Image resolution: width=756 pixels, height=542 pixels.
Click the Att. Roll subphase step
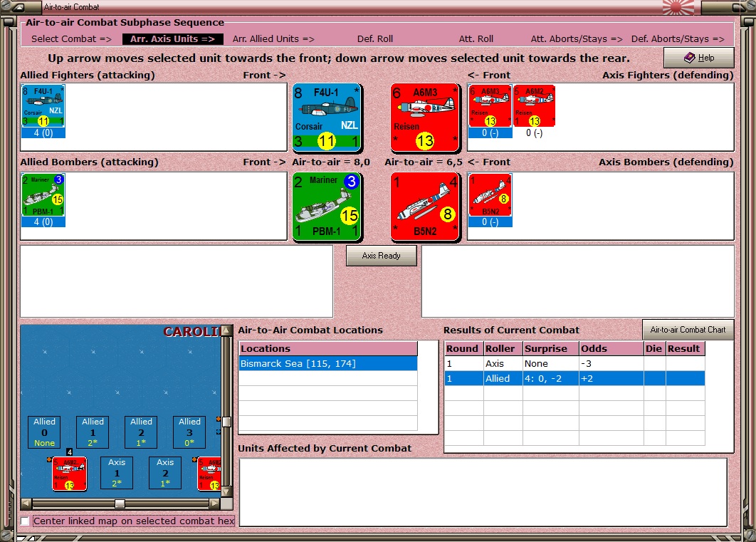coord(476,39)
